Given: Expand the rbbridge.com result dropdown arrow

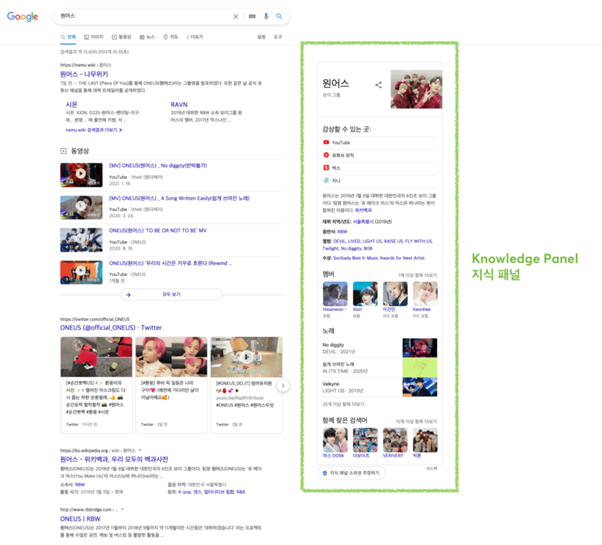Looking at the screenshot, I should pos(122,510).
